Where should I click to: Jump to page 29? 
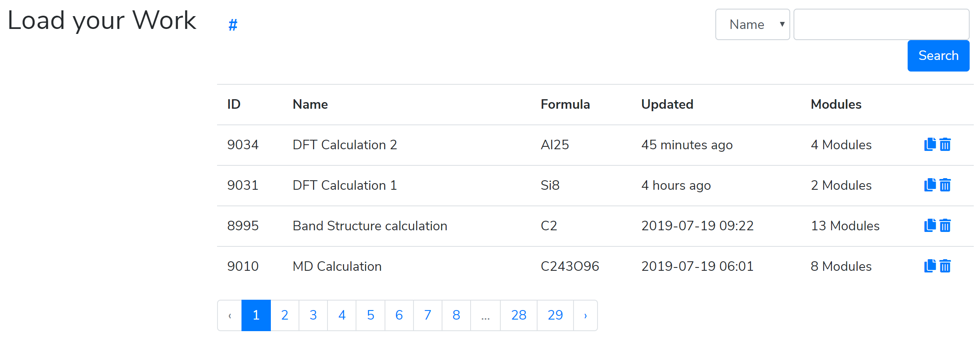pyautogui.click(x=555, y=315)
